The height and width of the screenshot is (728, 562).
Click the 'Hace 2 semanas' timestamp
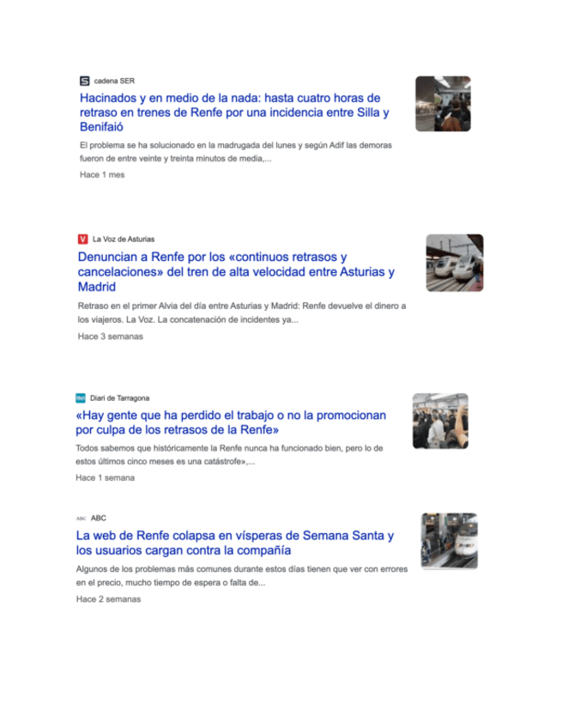click(108, 599)
